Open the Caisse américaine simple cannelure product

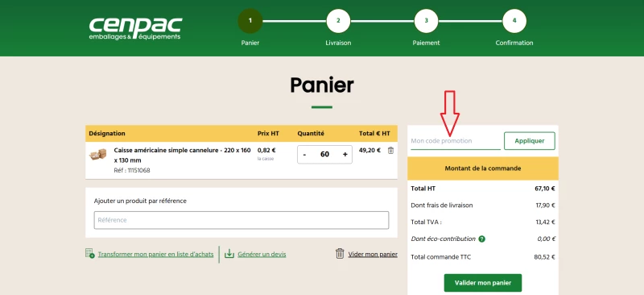[x=182, y=155]
